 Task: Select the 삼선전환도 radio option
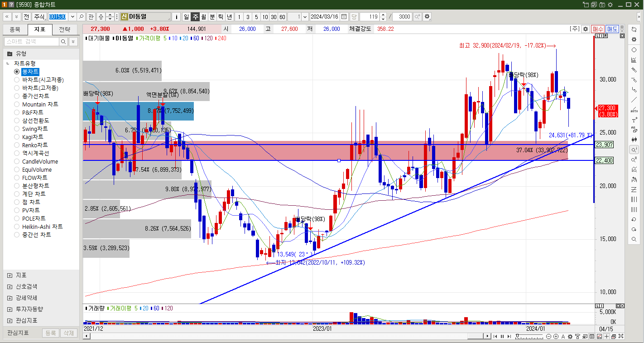point(32,121)
